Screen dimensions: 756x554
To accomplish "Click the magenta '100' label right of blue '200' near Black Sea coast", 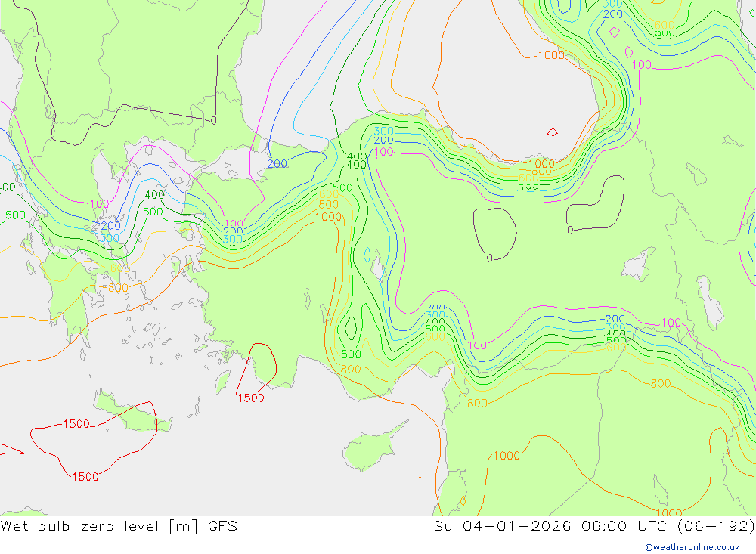I will pyautogui.click(x=384, y=152).
